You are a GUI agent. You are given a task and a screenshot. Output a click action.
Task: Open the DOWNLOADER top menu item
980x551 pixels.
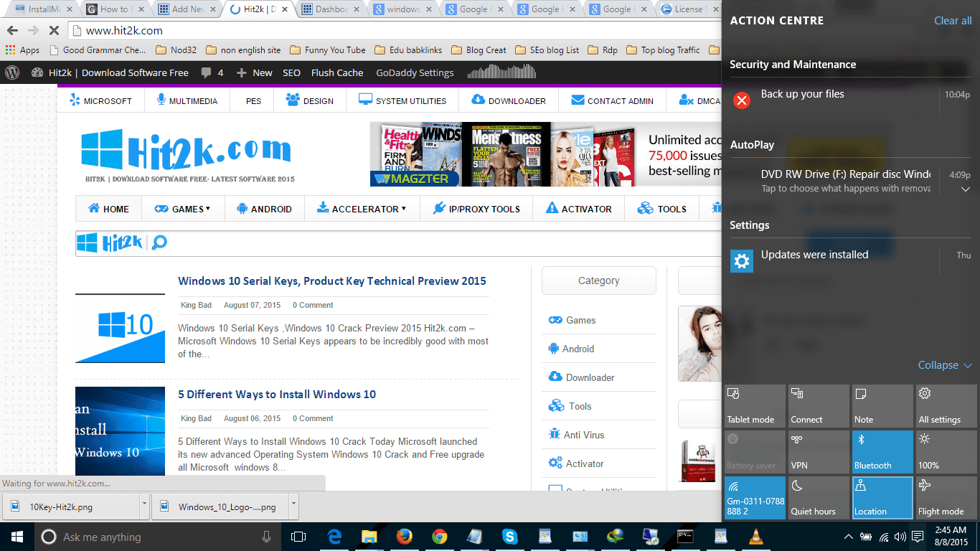(509, 100)
